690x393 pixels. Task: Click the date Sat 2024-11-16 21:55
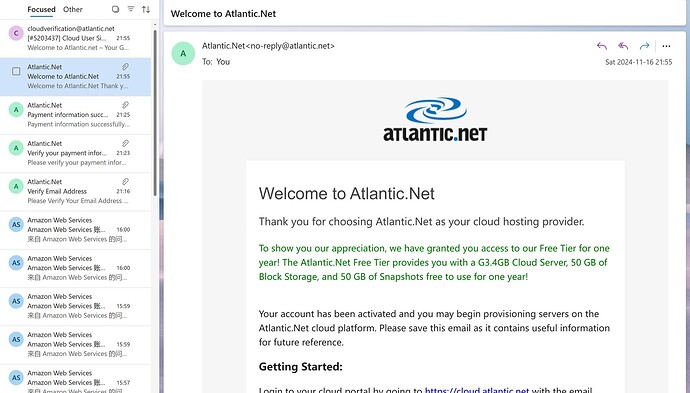(639, 62)
